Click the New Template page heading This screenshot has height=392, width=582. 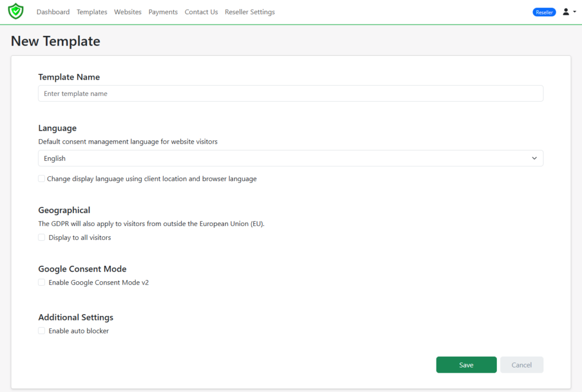tap(55, 41)
